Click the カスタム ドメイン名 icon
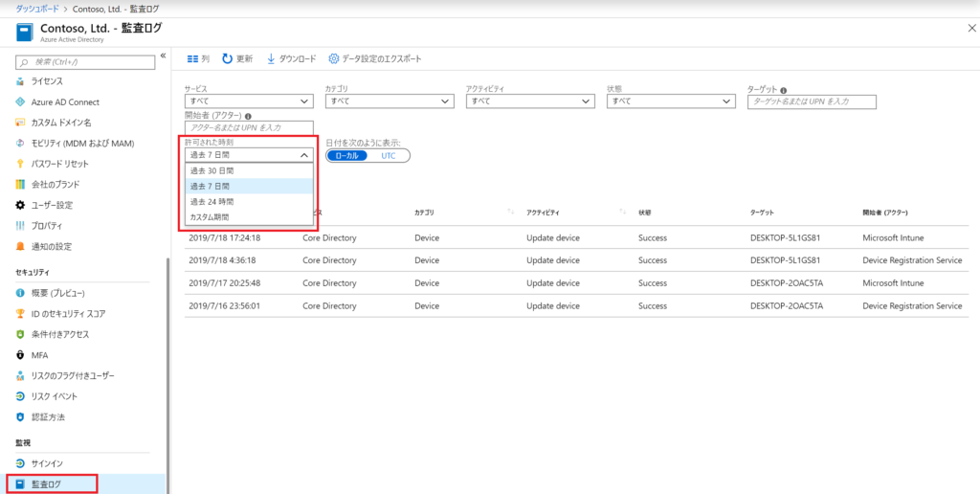 20,123
